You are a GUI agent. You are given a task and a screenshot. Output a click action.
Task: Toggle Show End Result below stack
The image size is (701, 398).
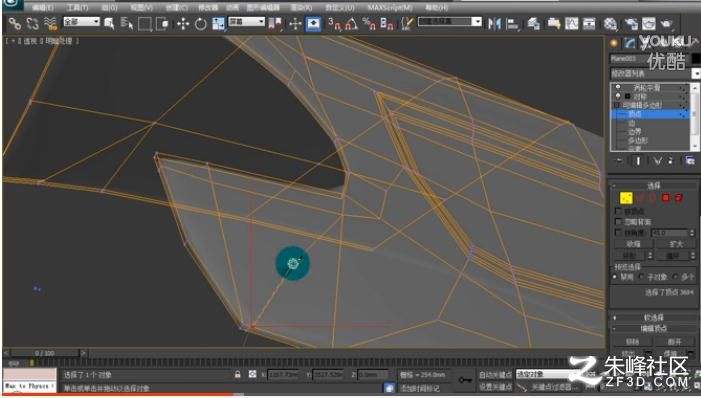pos(638,161)
